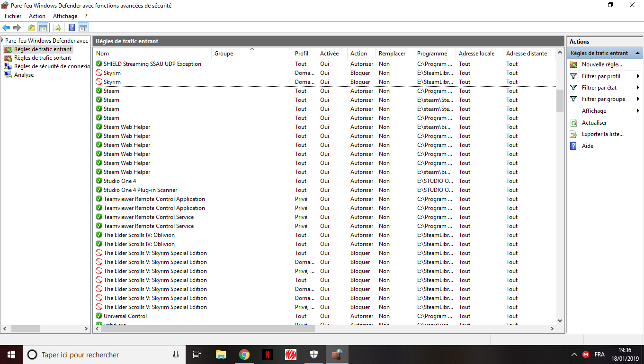Click the Up one level folder icon

point(32,27)
